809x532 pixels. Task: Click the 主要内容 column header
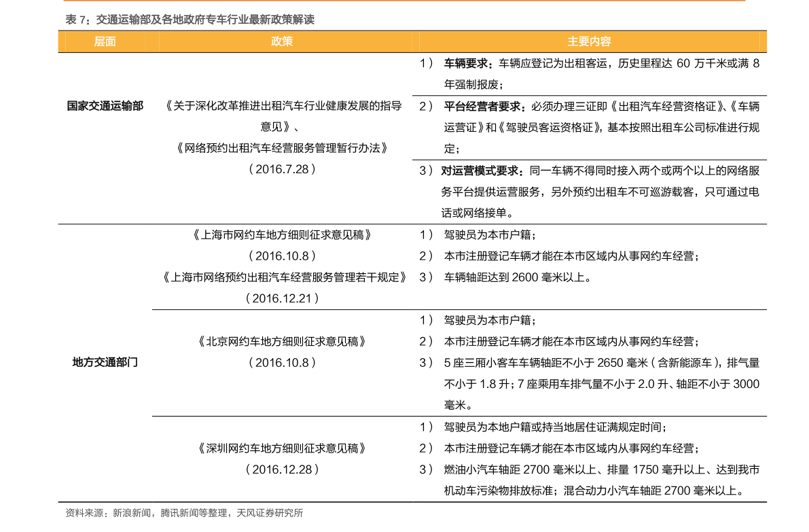coord(589,41)
